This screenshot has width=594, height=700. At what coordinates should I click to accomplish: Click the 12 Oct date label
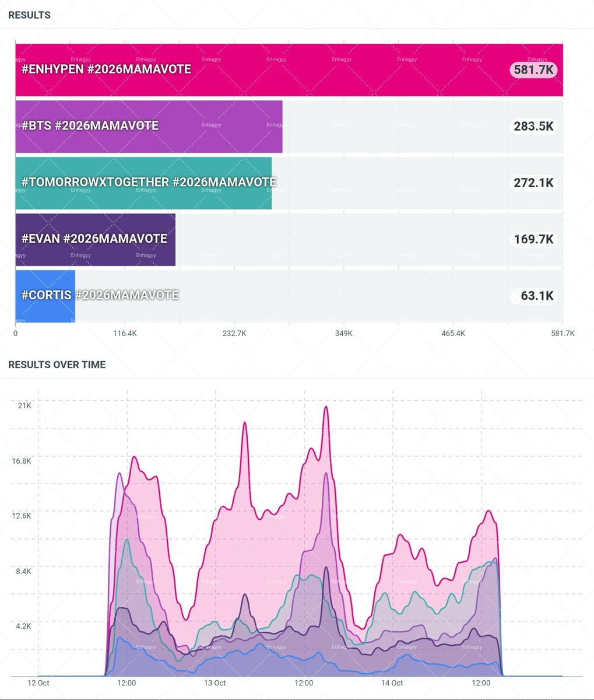point(38,683)
